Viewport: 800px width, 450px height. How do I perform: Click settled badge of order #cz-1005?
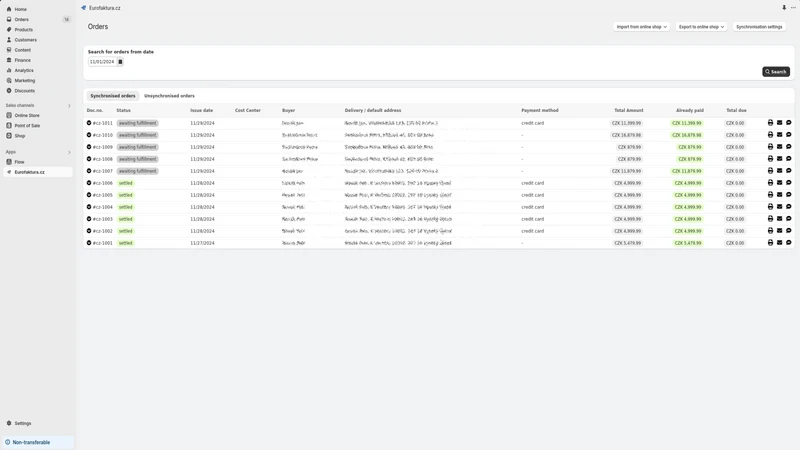pos(126,195)
